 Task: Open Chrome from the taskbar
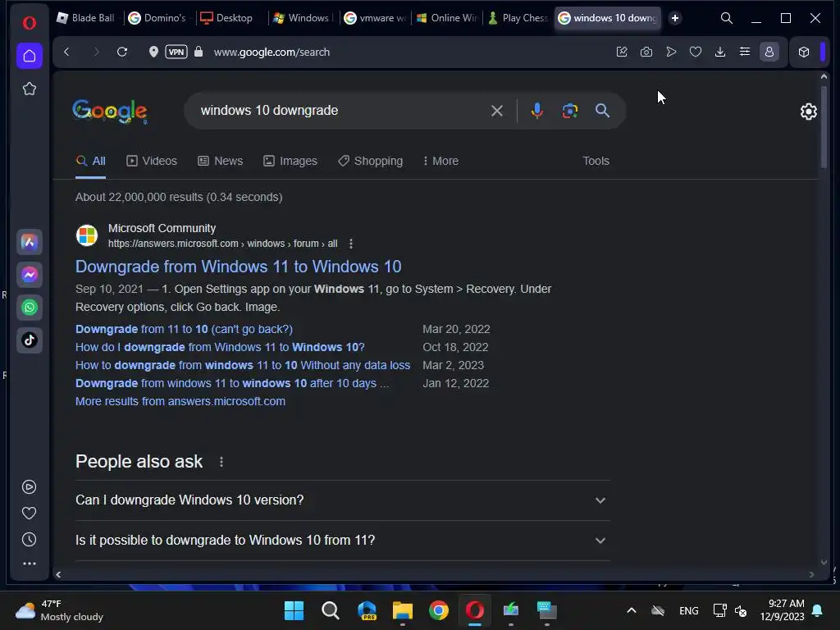tap(439, 610)
